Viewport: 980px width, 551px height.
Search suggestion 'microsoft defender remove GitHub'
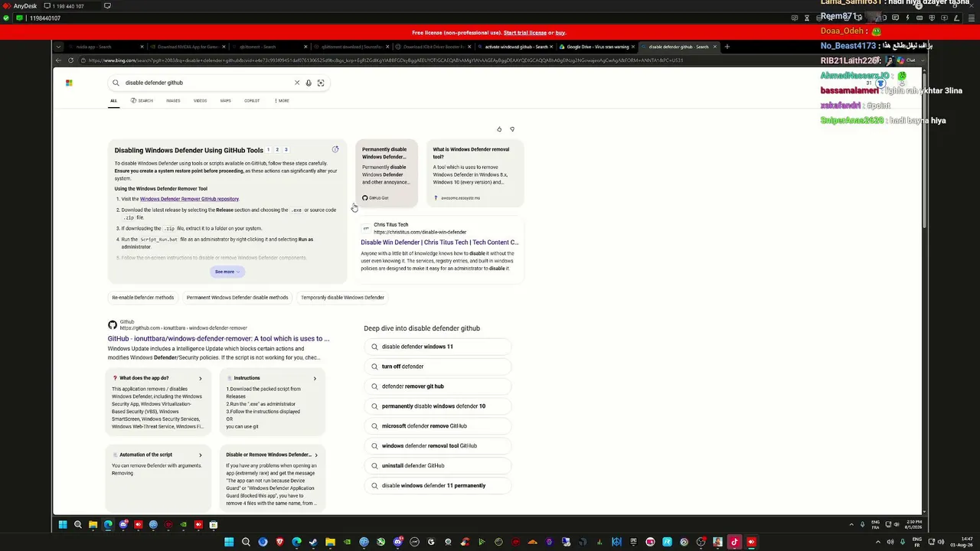click(x=437, y=426)
